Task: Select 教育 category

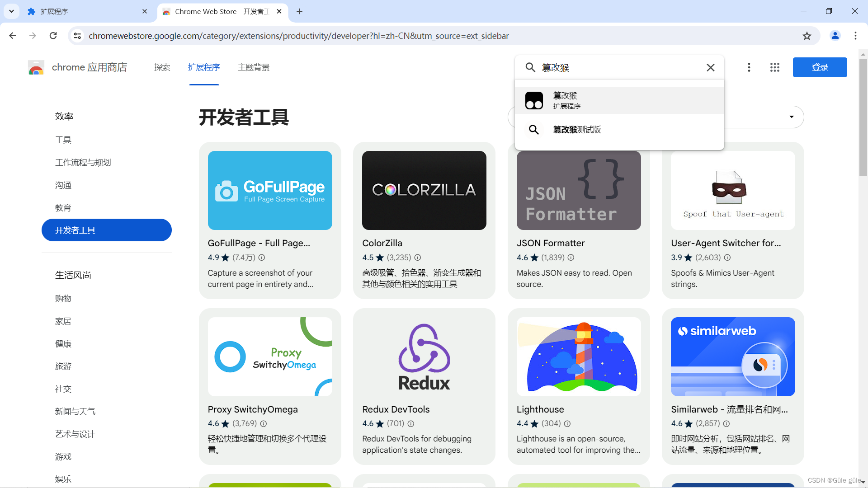Action: (63, 208)
